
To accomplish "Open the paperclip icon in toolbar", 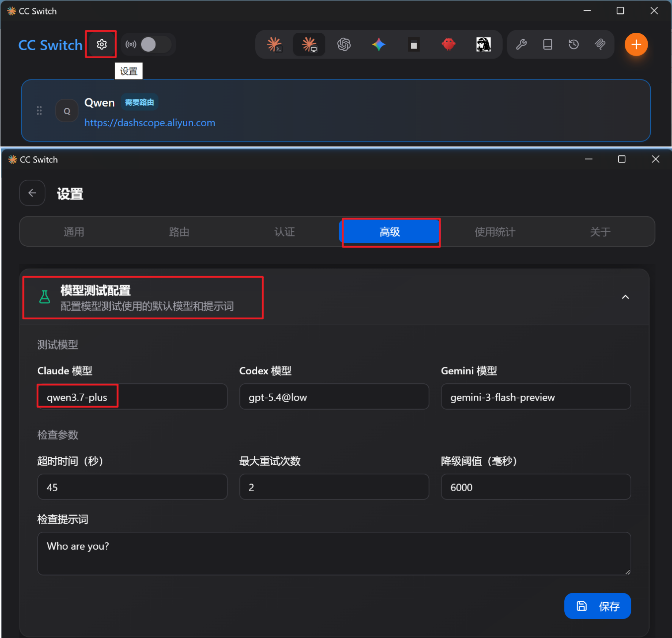I will click(600, 45).
